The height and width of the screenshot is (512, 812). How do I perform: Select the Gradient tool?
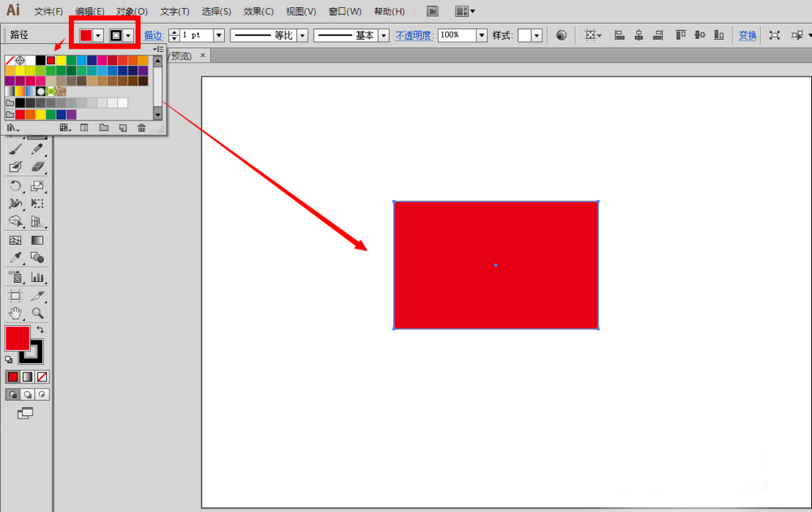click(x=37, y=241)
